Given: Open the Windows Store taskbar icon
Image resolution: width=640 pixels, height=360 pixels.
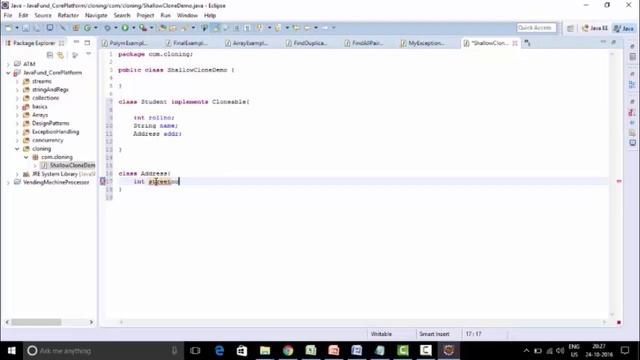Looking at the screenshot, I should pyautogui.click(x=242, y=350).
